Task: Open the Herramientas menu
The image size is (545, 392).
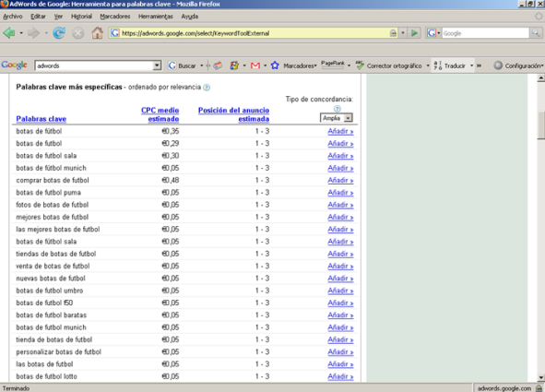Action: [155, 17]
